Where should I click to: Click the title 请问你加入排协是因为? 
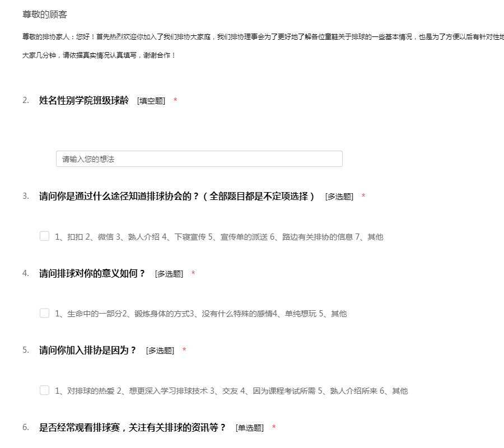tap(88, 351)
